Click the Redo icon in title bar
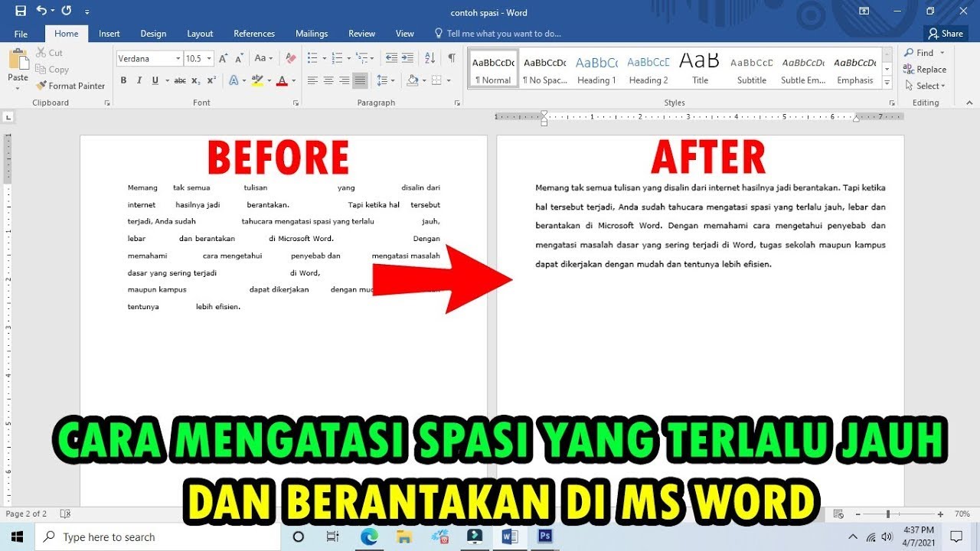Viewport: 980px width, 551px height. [66, 11]
